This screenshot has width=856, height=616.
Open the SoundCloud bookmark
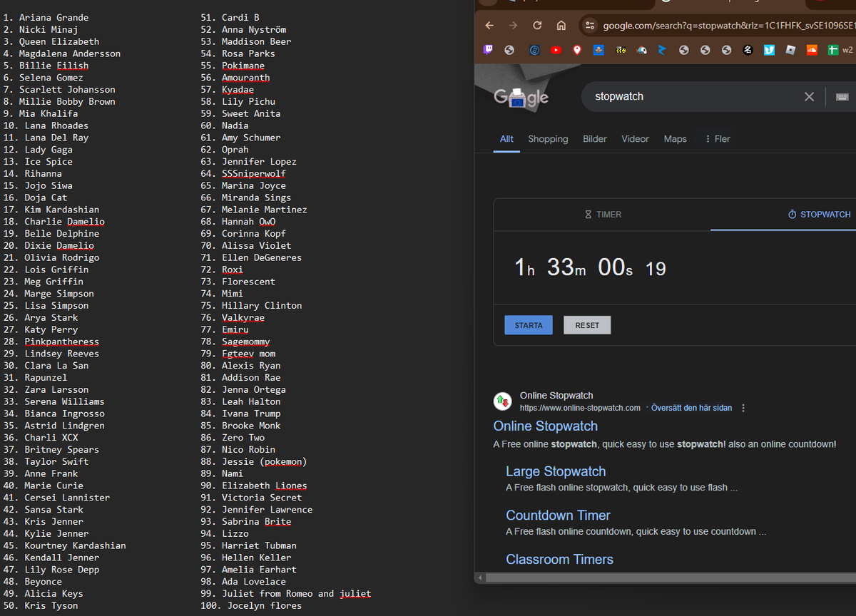[x=812, y=50]
